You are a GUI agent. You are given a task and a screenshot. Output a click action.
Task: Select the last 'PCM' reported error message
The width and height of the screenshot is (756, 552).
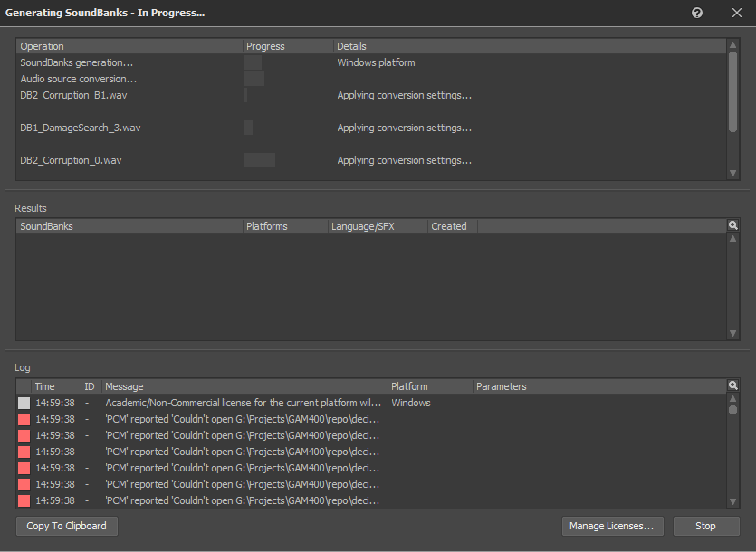[x=242, y=501]
